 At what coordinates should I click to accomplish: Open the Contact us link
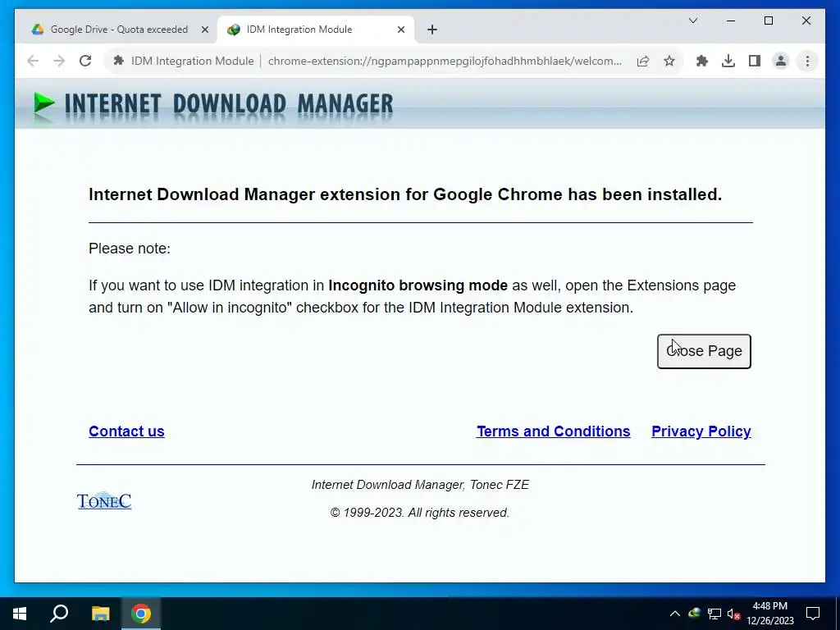126,431
